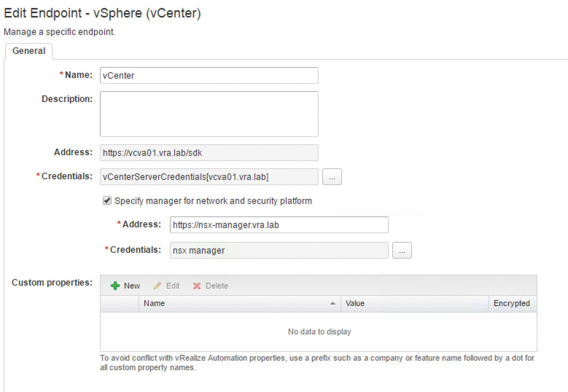Open the vCenterServerCredentials picker dialog
The image size is (568, 392).
click(332, 177)
